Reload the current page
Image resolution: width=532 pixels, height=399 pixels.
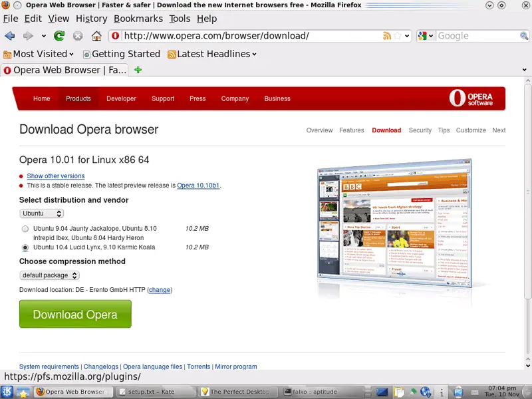click(x=59, y=36)
